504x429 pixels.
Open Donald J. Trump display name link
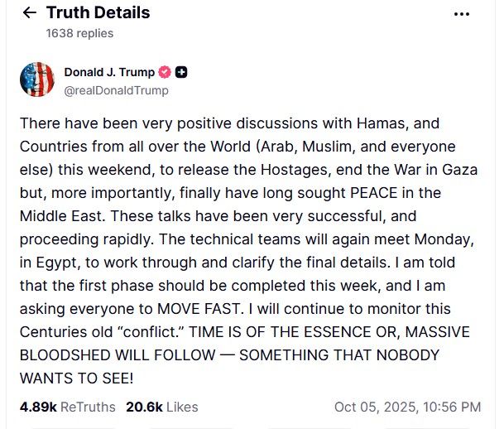pyautogui.click(x=109, y=72)
